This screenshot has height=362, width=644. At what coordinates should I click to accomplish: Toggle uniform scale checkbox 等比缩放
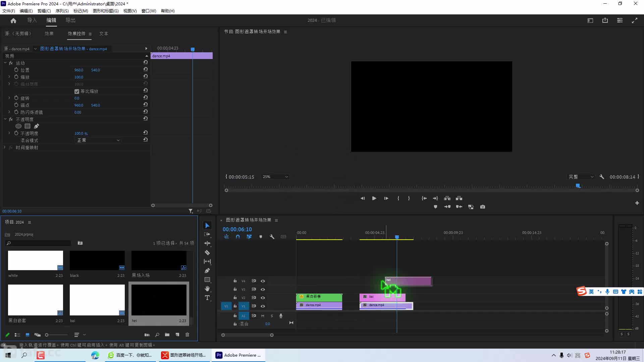[77, 92]
